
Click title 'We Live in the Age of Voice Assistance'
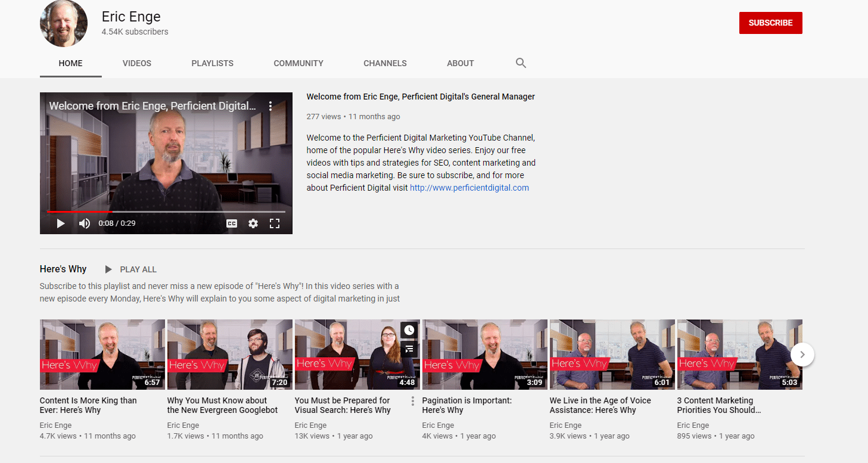point(601,405)
